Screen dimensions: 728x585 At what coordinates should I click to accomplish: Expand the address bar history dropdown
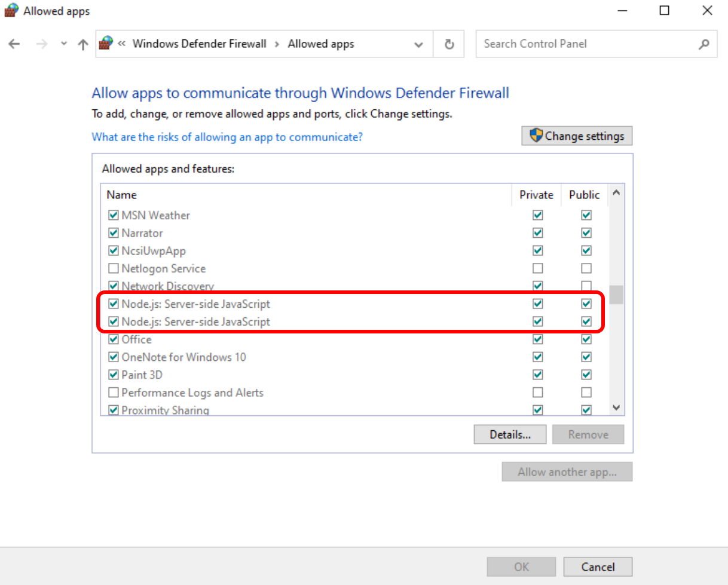pyautogui.click(x=419, y=44)
